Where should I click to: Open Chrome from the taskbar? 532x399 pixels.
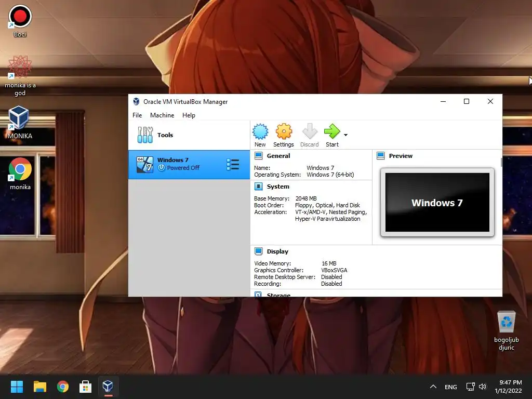pos(63,387)
